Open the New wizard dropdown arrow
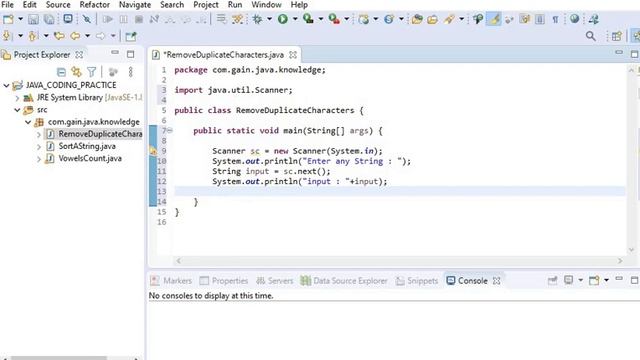640x360 pixels. point(20,19)
